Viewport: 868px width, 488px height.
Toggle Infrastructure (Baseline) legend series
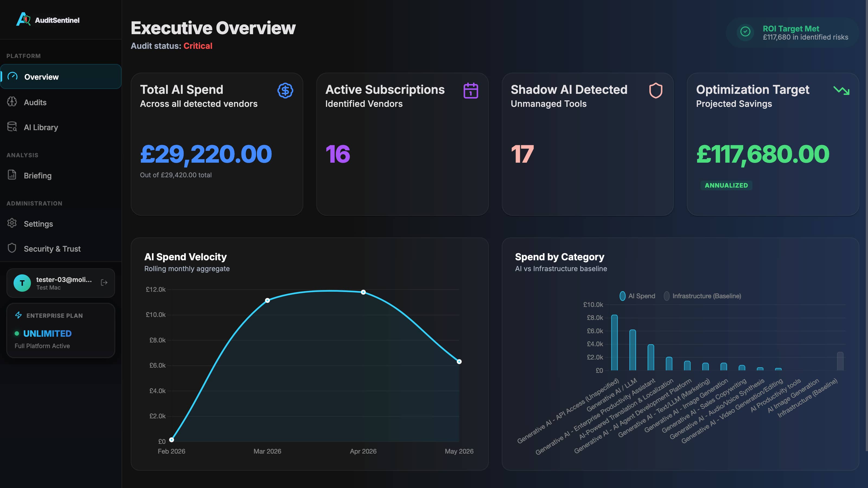702,296
